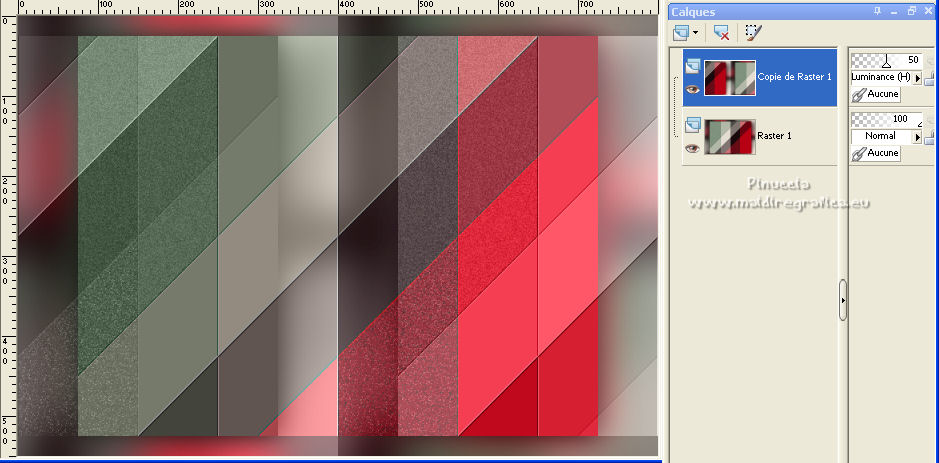This screenshot has height=463, width=939.
Task: Select the Raster 1 layer thumbnail
Action: click(x=730, y=137)
